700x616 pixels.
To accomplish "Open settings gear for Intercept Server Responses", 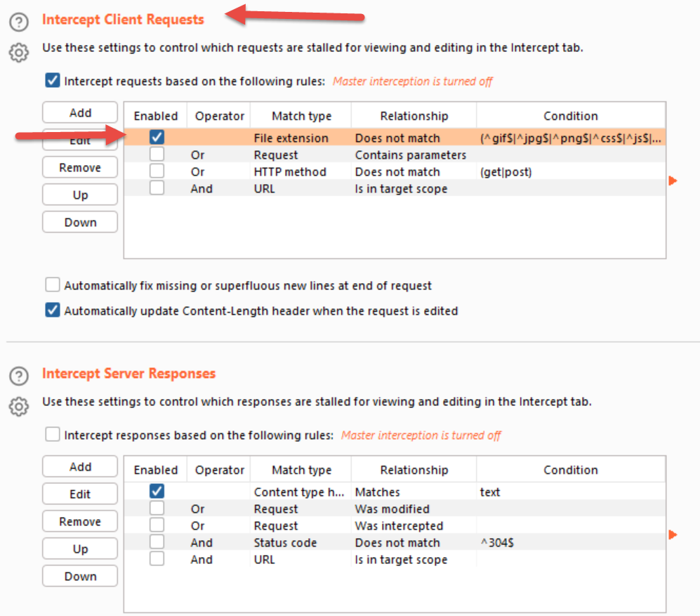I will coord(18,406).
